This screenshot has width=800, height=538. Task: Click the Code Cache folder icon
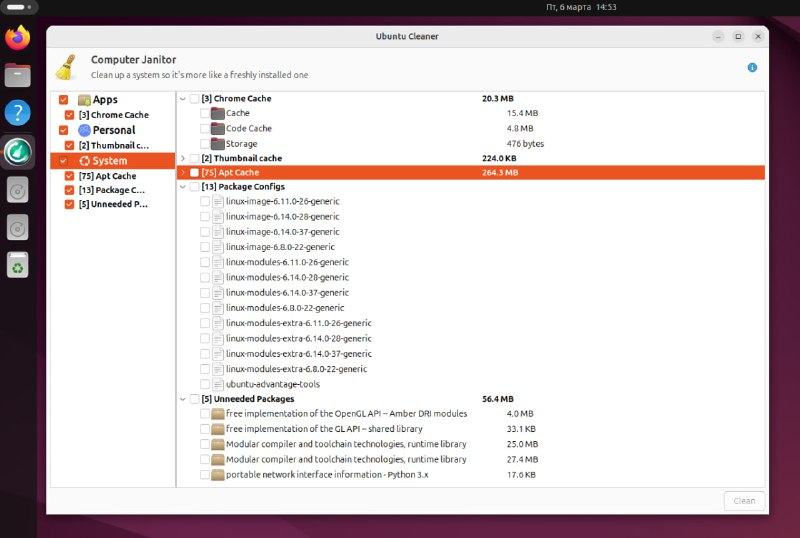coord(218,128)
